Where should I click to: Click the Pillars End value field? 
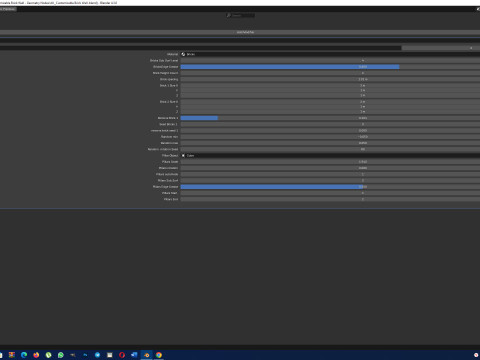tap(330, 199)
